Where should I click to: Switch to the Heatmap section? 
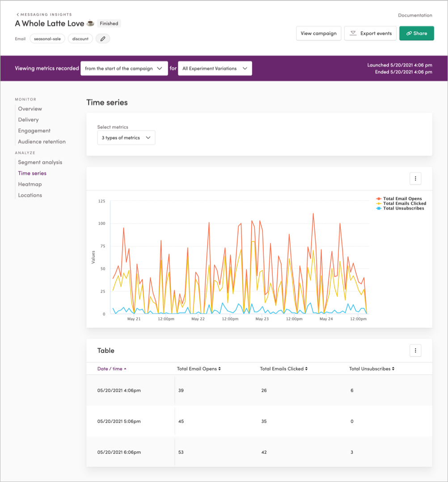(30, 184)
